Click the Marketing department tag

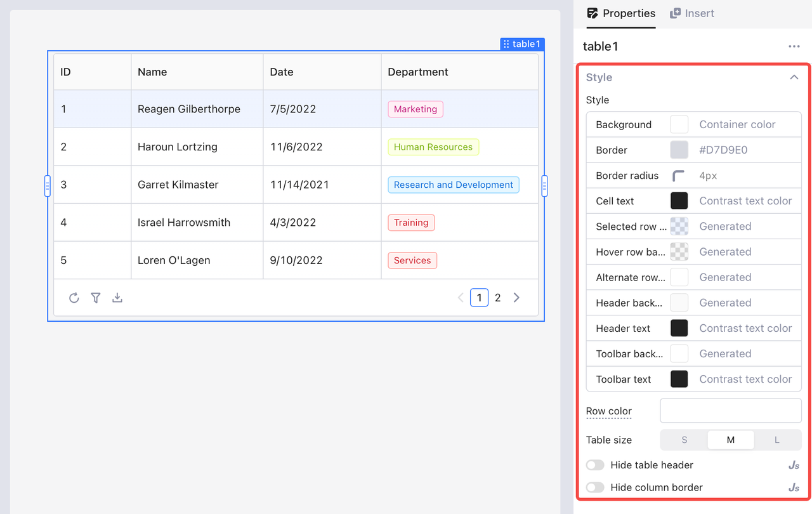[x=416, y=109]
